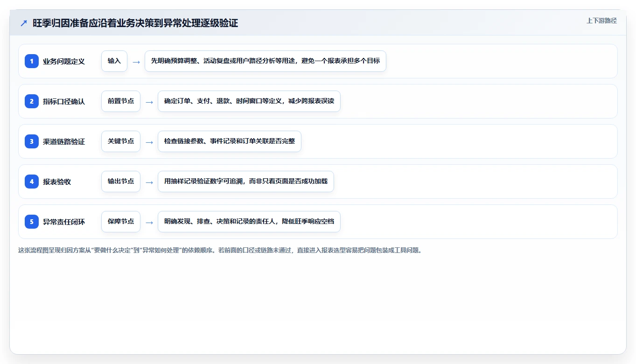Select the step 4 number badge
This screenshot has width=636, height=364.
tap(32, 182)
